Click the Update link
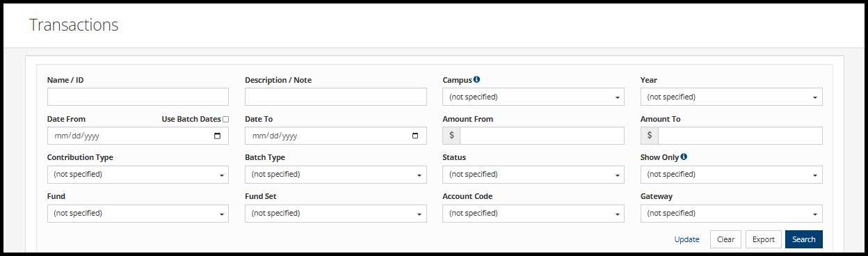Viewport: 868px width, 256px height. pyautogui.click(x=687, y=239)
